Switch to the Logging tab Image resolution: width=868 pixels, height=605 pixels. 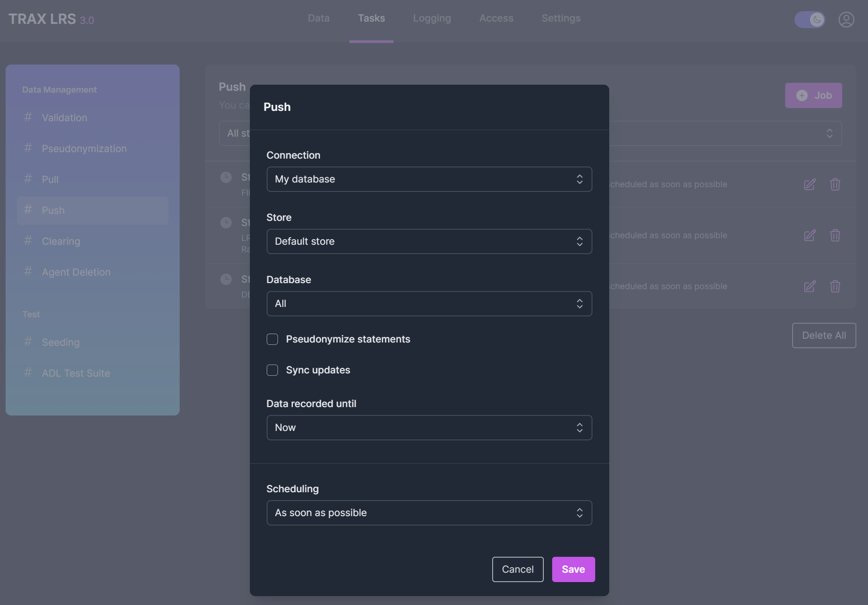431,18
